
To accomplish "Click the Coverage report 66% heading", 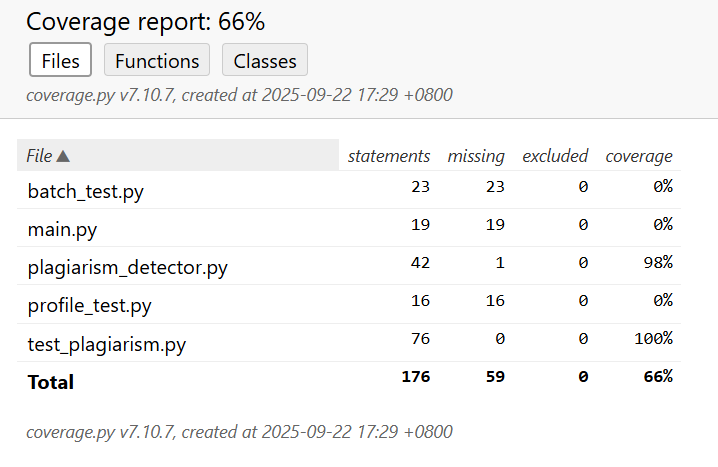I will (x=145, y=22).
